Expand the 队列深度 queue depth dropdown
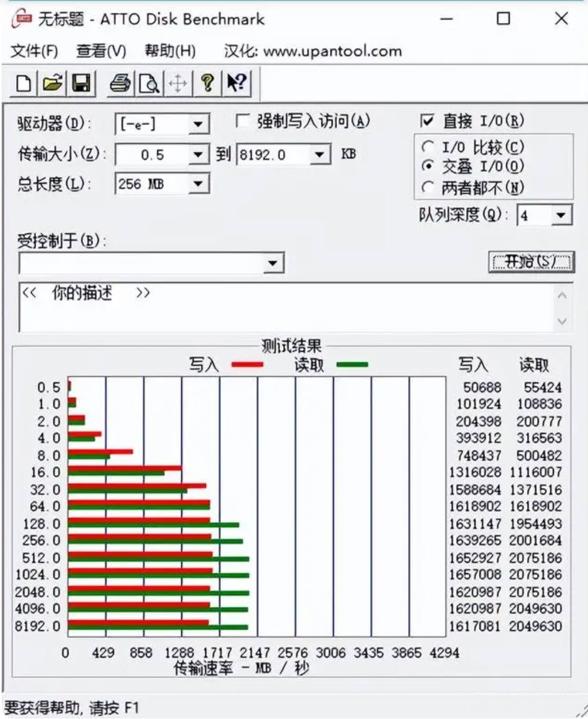 [561, 214]
